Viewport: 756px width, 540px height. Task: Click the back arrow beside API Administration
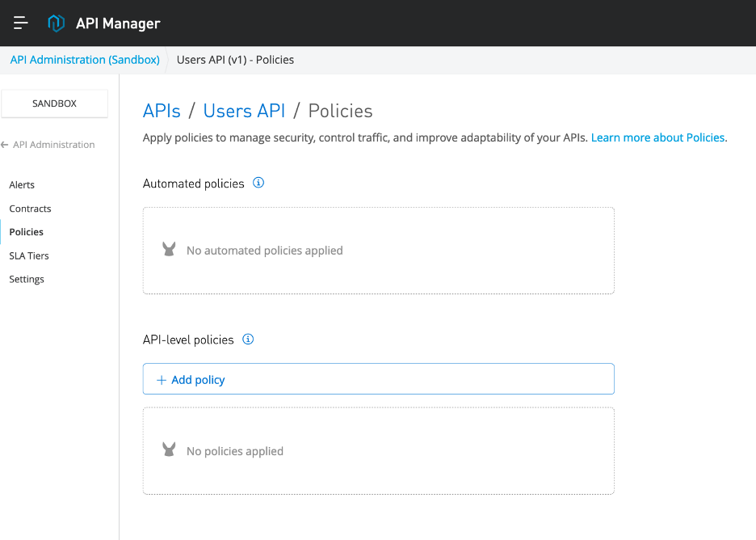coord(5,145)
